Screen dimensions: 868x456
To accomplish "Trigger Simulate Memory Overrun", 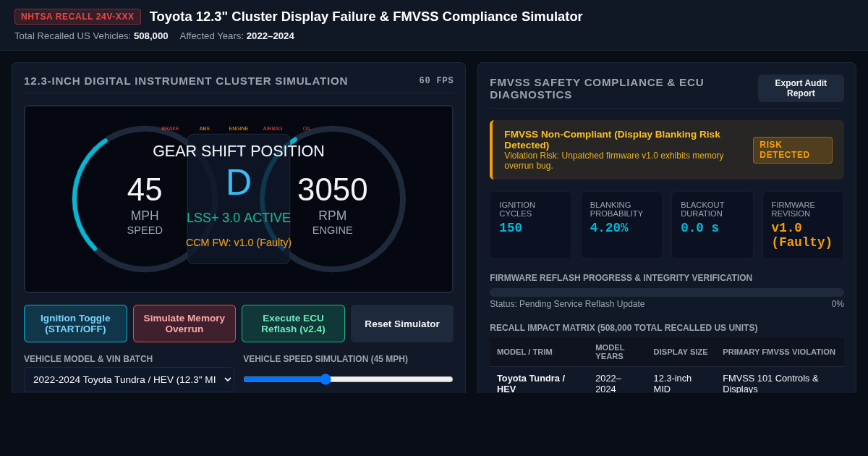I will (184, 324).
